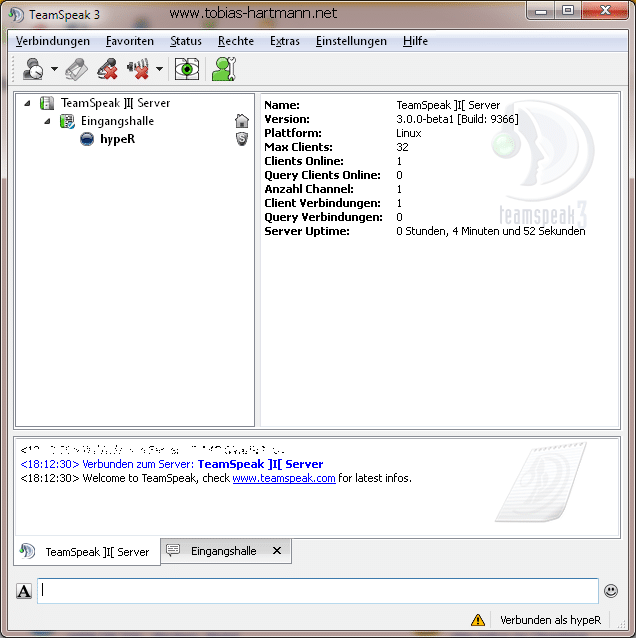Focus the chat message input field
The height and width of the screenshot is (638, 636).
317,590
